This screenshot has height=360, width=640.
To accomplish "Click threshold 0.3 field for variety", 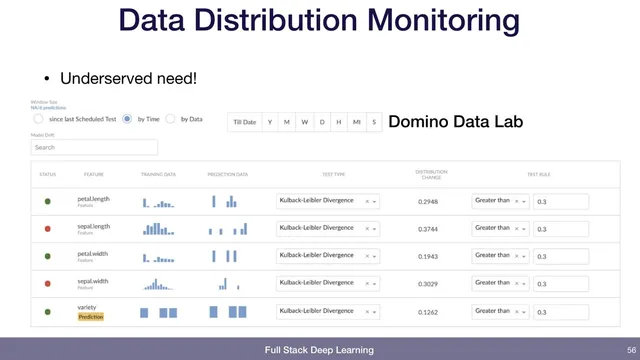I will tap(561, 312).
